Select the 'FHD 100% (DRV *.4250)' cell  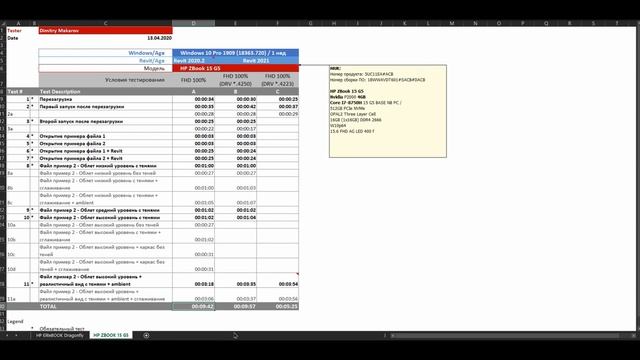pyautogui.click(x=236, y=80)
